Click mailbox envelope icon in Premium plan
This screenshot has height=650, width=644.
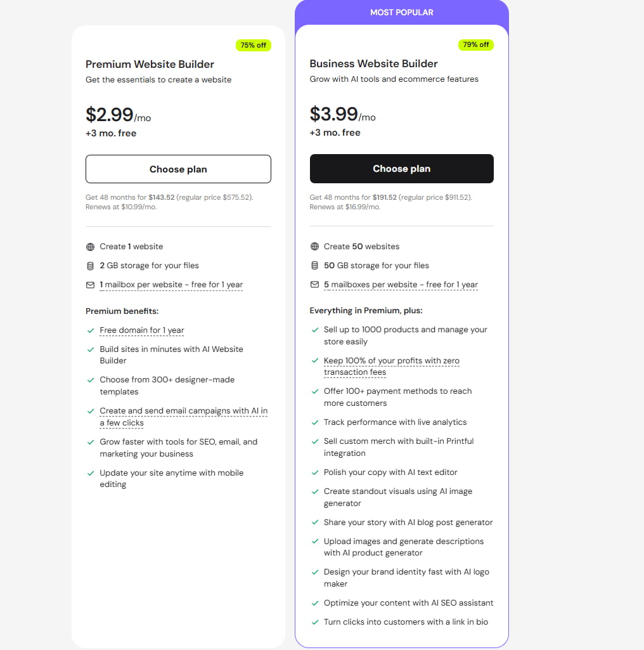click(90, 285)
